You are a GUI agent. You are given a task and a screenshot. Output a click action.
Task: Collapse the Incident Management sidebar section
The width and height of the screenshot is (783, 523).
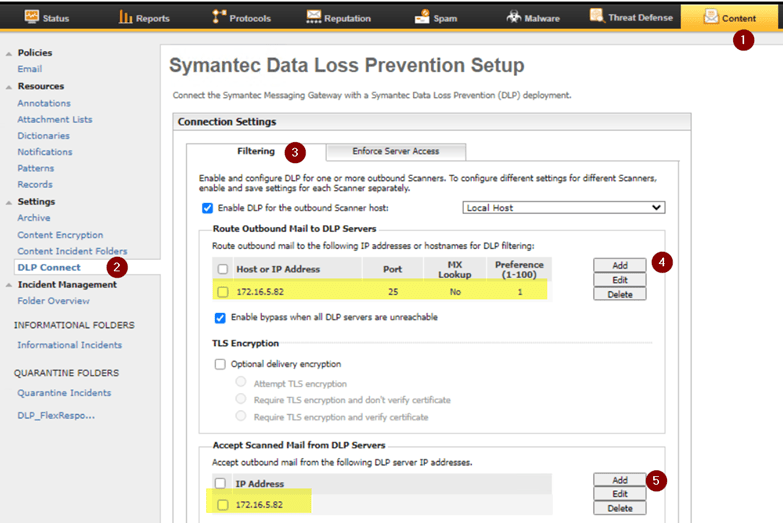tap(9, 285)
